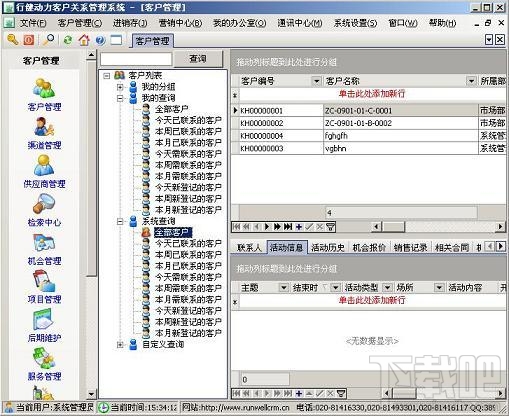Click sidebar scroll down arrow

[91, 394]
